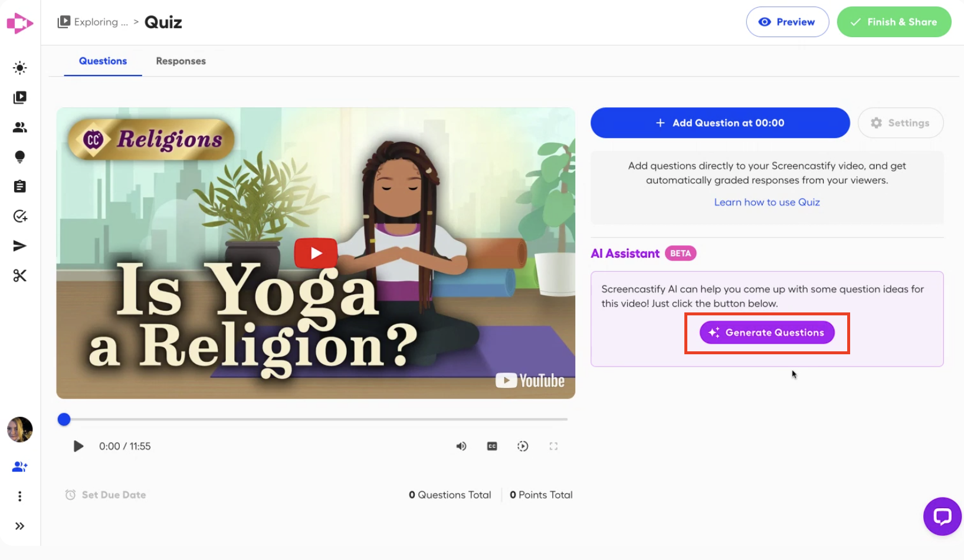Click the checkmark-plus sidebar icon
The height and width of the screenshot is (560, 964).
tap(20, 216)
